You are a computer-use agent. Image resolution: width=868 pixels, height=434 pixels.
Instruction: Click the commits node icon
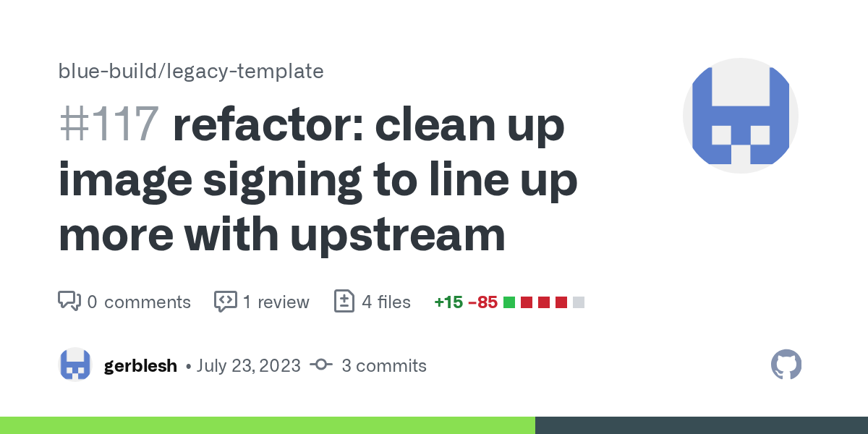[321, 365]
